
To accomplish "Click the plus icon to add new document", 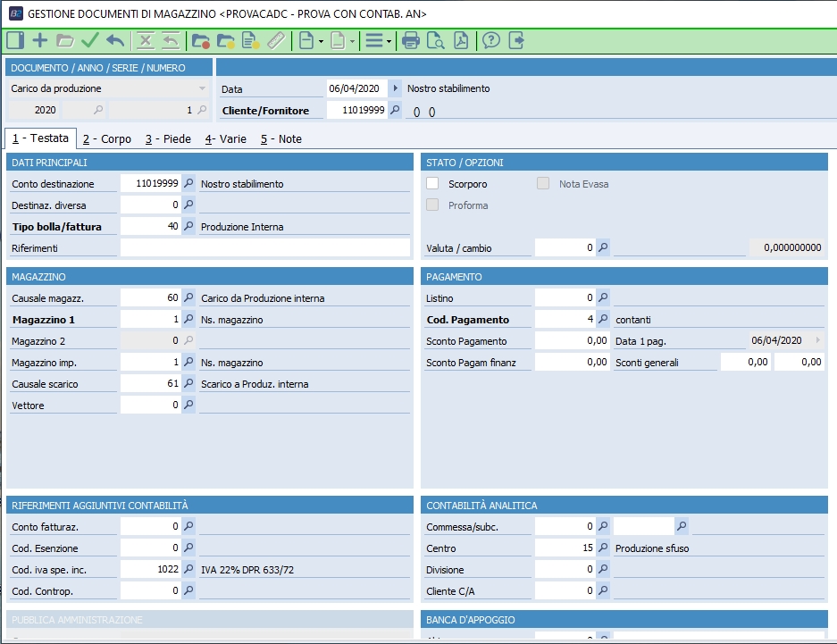I will [40, 40].
